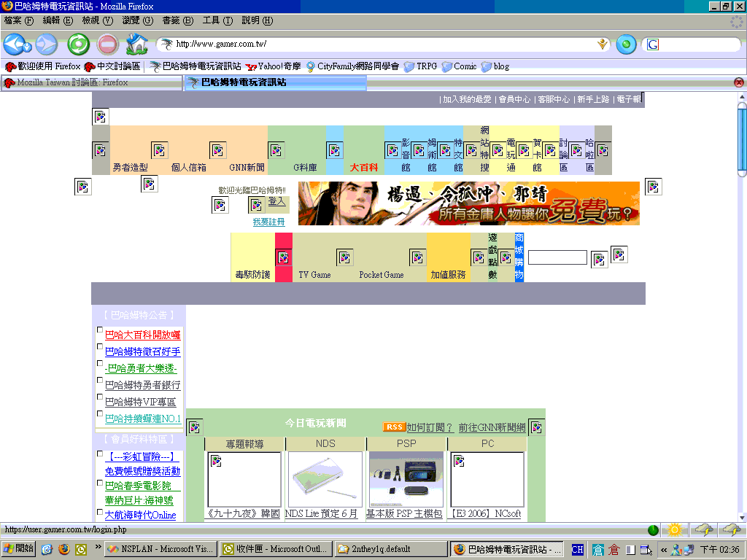Go to the Home page icon

136,44
